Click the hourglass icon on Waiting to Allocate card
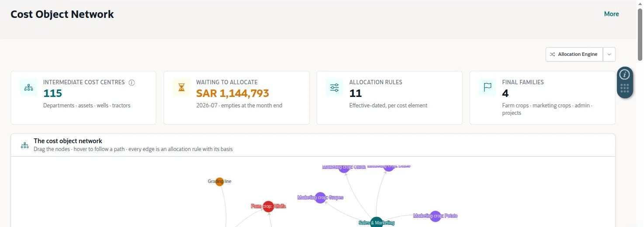Image resolution: width=644 pixels, height=227 pixels. click(181, 87)
